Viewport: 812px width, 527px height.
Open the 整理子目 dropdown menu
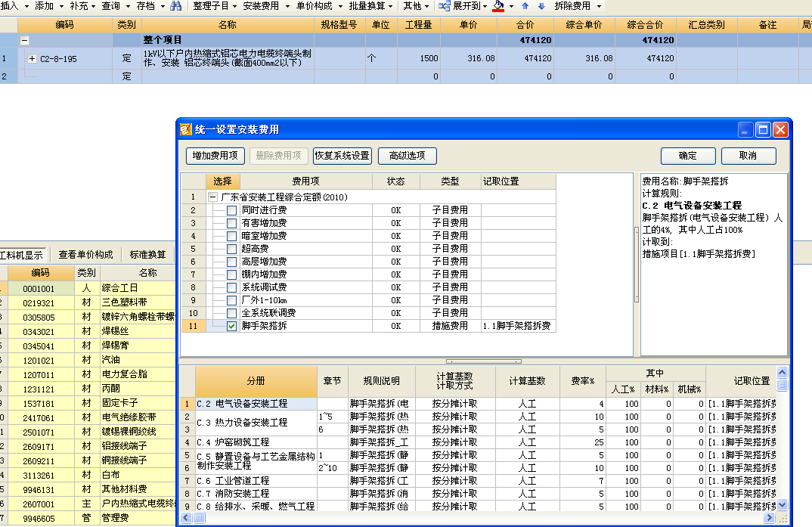(x=215, y=6)
